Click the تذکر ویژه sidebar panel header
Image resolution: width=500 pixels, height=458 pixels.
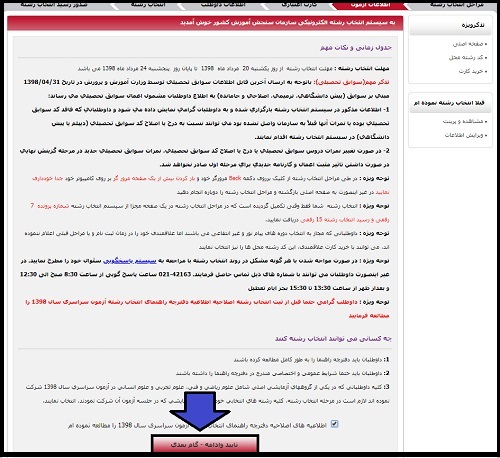[x=450, y=25]
